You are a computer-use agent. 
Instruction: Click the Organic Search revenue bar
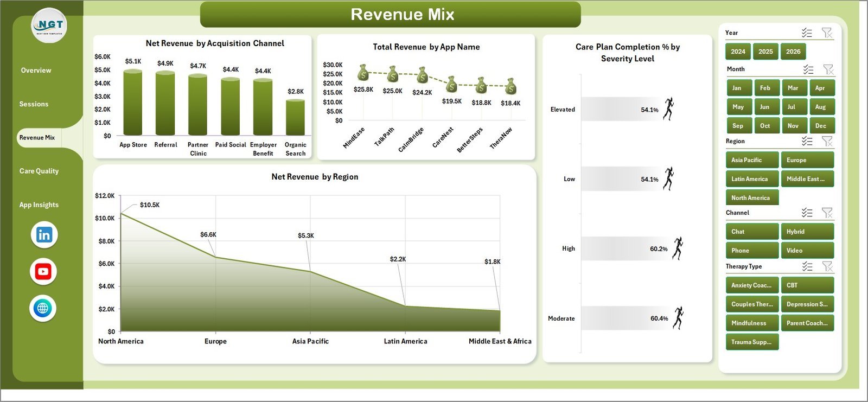[296, 117]
